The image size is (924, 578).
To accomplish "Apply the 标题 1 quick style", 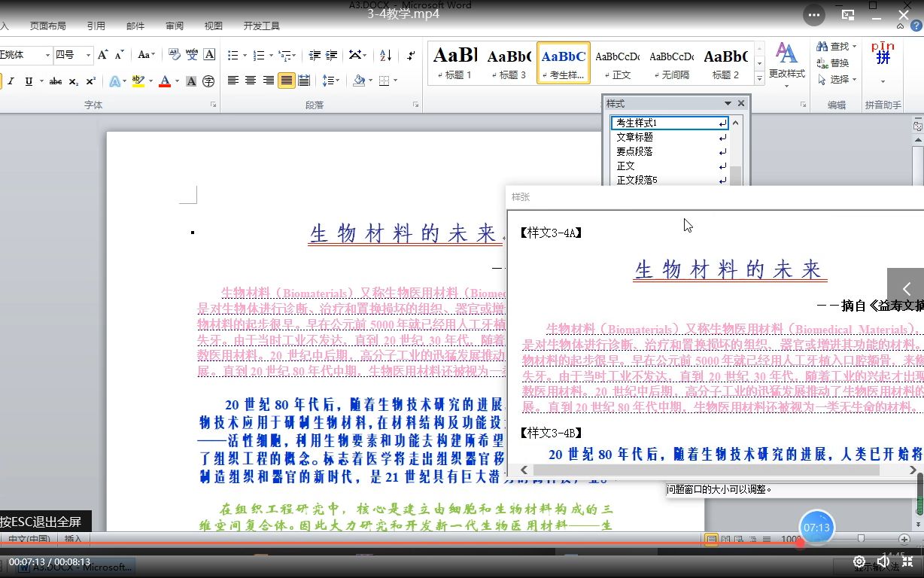I will click(x=454, y=62).
